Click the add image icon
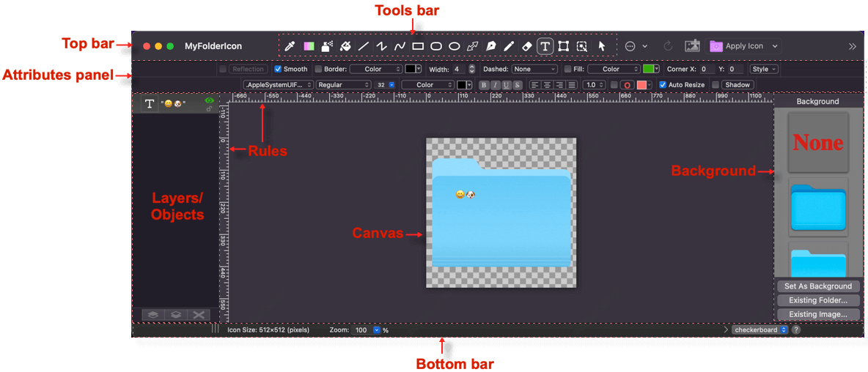This screenshot has width=868, height=372. [693, 46]
